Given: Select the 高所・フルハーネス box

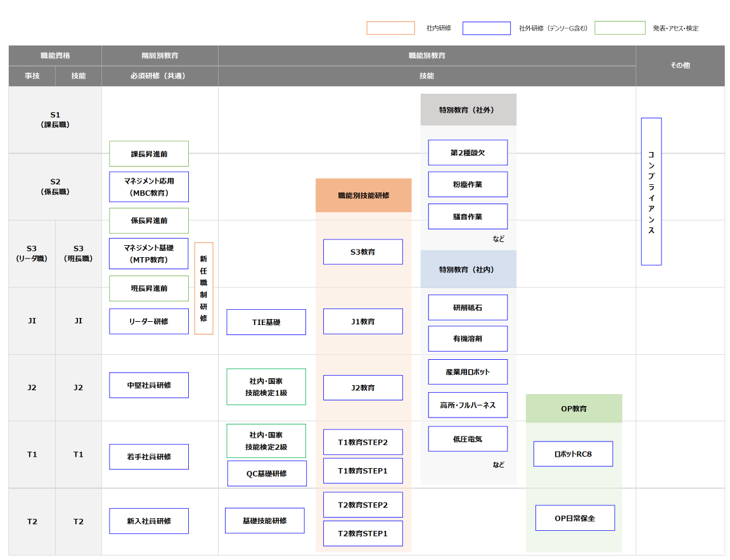Looking at the screenshot, I should click(468, 405).
